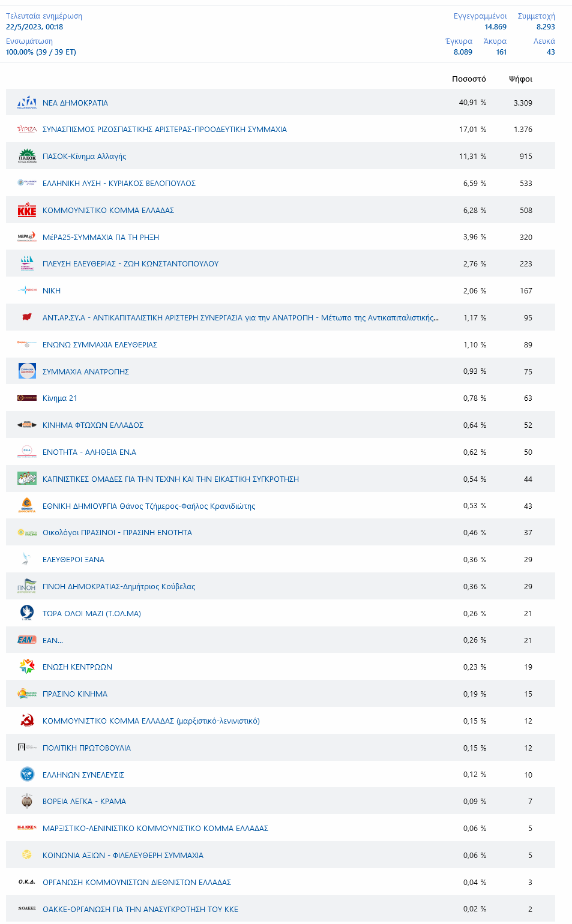Viewport: 572px width, 924px height.
Task: Open the ΕΛΕΥΘΕΡΟΙ ΞΑΝΑ party link
Action: [73, 560]
